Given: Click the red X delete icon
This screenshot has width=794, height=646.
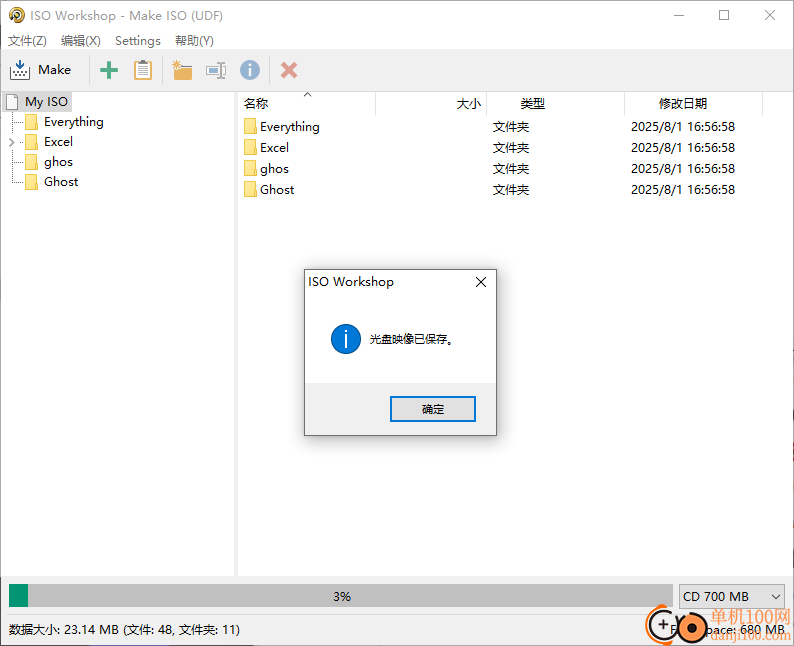Looking at the screenshot, I should [x=289, y=70].
